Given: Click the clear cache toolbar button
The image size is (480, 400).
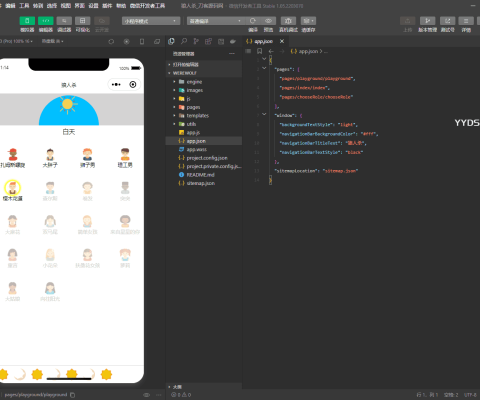Looking at the screenshot, I should (308, 21).
